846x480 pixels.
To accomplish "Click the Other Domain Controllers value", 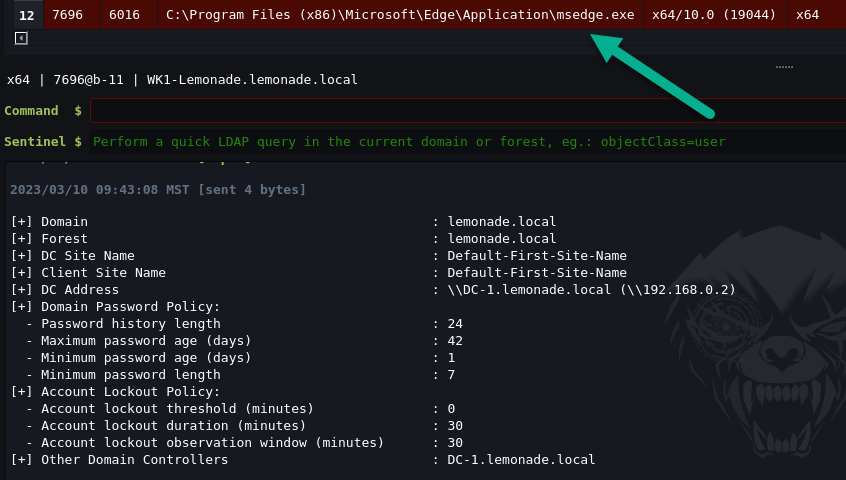I will pyautogui.click(x=521, y=460).
